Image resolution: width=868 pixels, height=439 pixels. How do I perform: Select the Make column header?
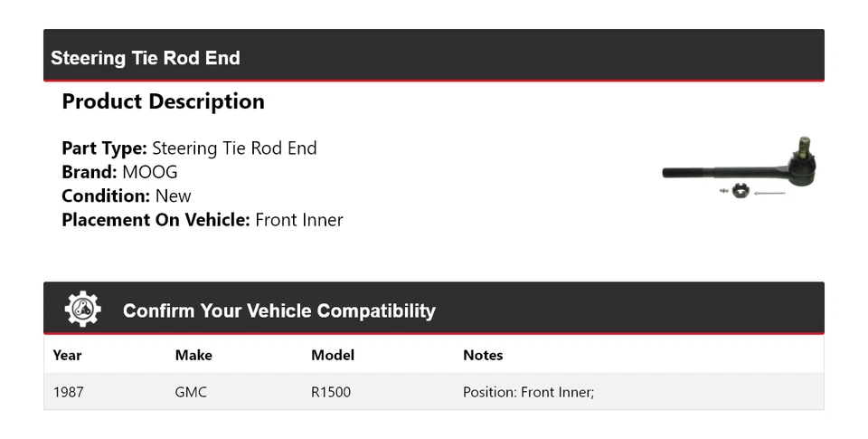pos(193,355)
